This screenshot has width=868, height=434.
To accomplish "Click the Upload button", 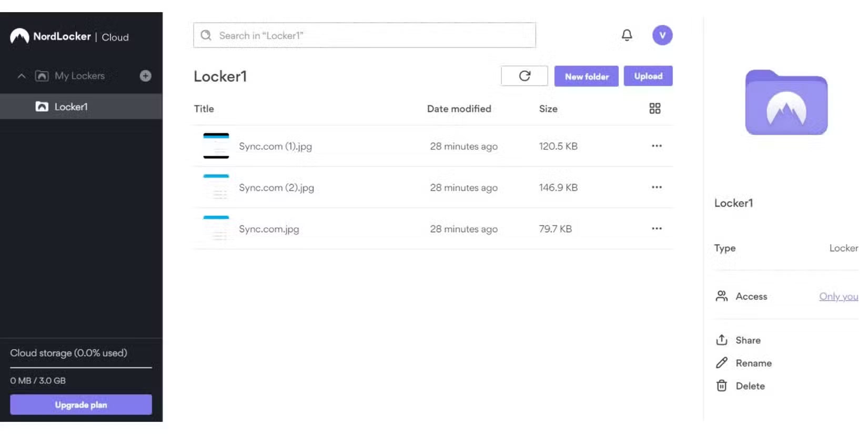I will (648, 76).
